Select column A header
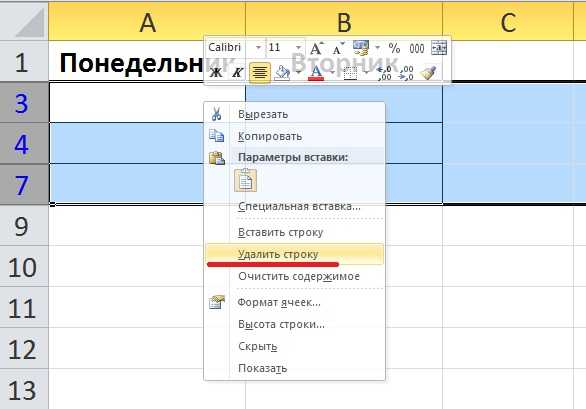This screenshot has height=409, width=586. tap(147, 22)
